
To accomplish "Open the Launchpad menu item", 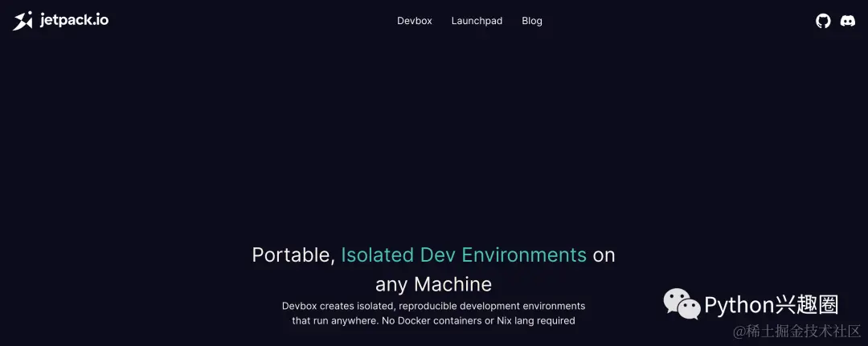I will 477,21.
